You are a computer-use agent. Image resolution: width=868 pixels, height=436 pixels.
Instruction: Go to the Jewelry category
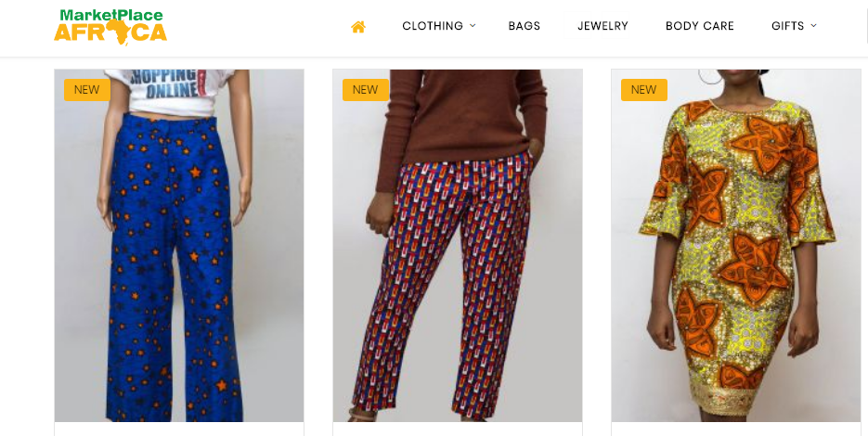pos(602,26)
